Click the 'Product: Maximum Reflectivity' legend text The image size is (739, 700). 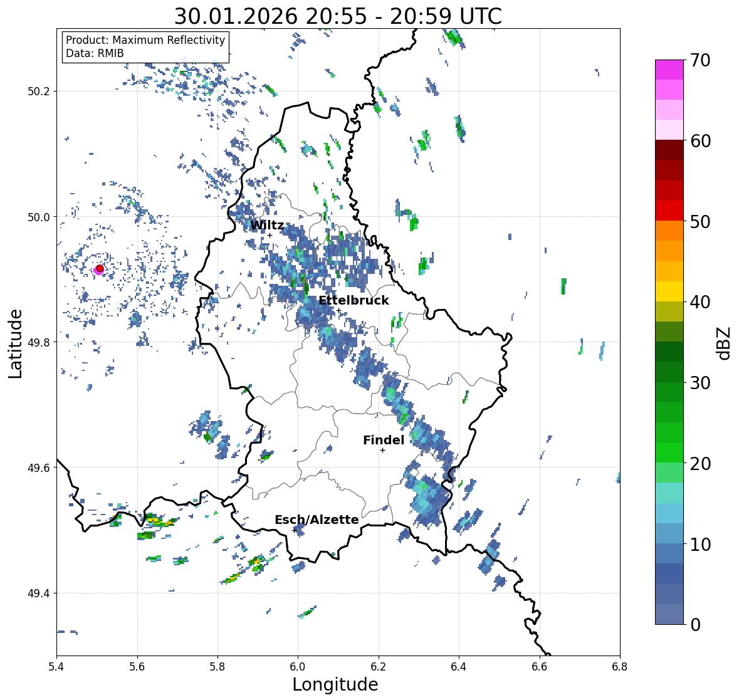(145, 40)
